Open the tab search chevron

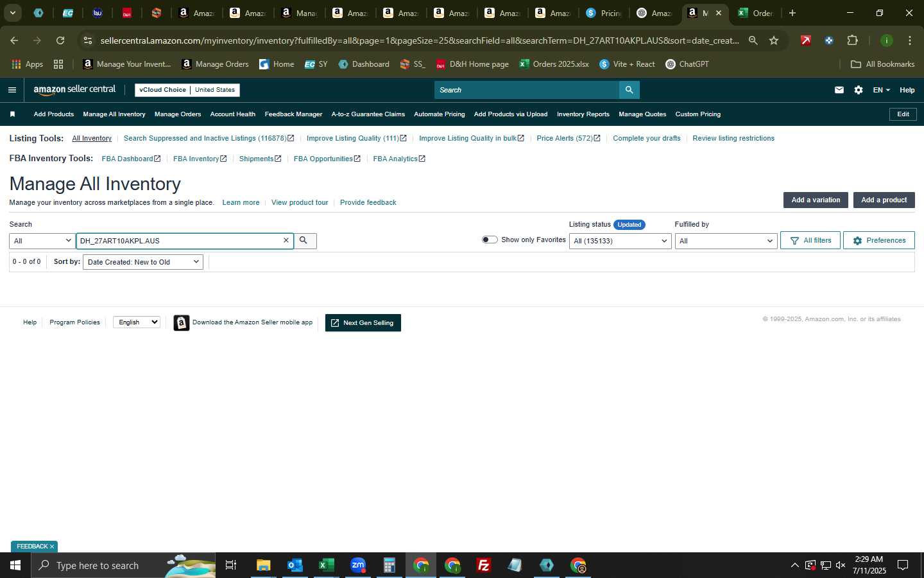(12, 13)
